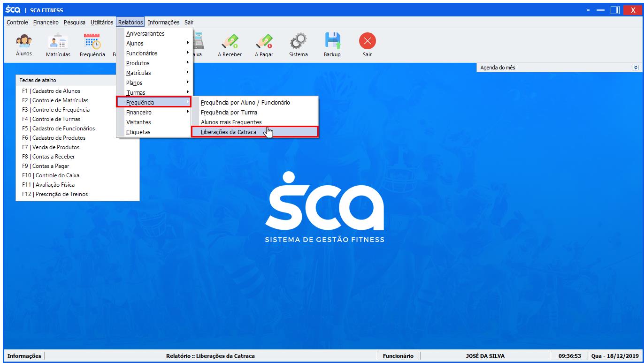This screenshot has width=644, height=363.
Task: Click F7 | Venda de Produtos shortcut
Action: (x=51, y=147)
